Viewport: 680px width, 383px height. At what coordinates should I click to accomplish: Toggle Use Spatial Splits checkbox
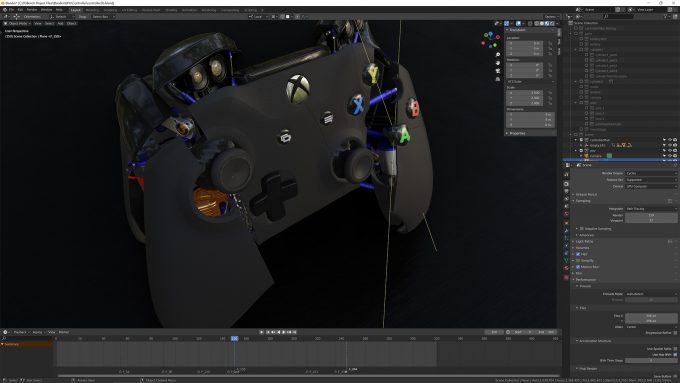(675, 349)
